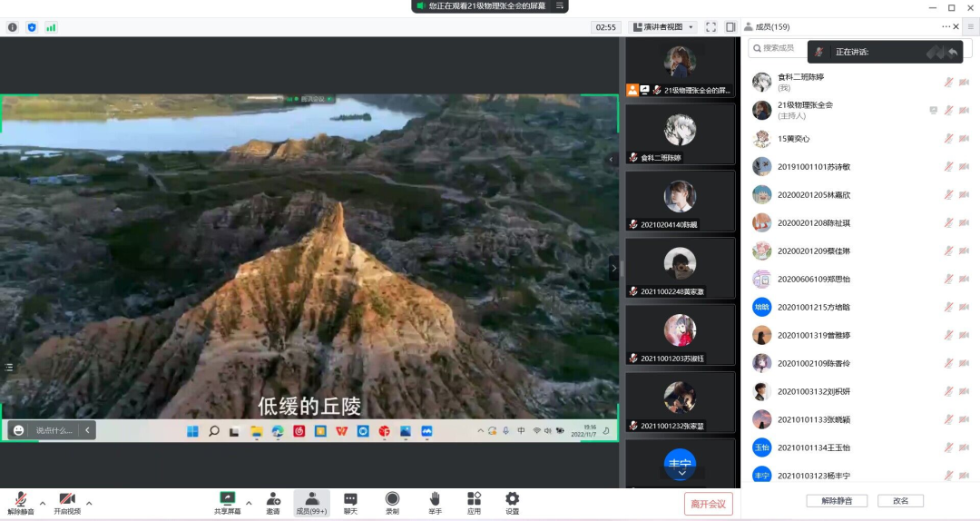This screenshot has height=521, width=980.
Task: Open the 演讲者视图 view dropdown
Action: [663, 27]
